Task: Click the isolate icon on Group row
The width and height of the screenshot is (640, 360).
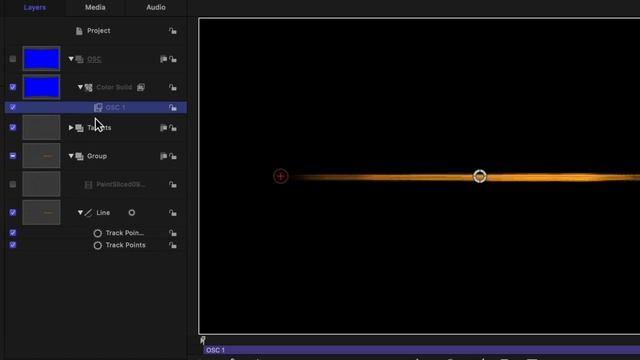Action: click(163, 156)
